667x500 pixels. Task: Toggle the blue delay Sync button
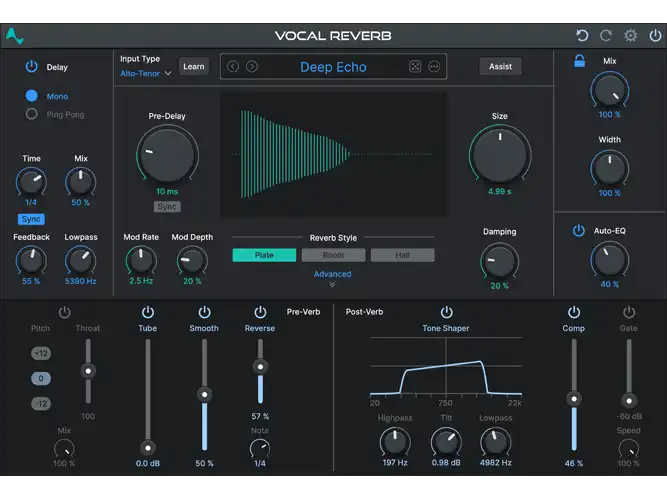(x=31, y=219)
